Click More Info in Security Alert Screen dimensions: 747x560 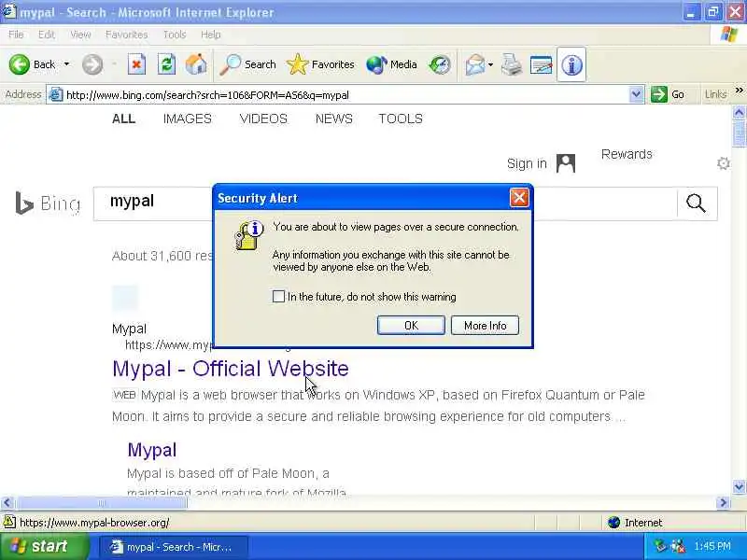(x=485, y=325)
